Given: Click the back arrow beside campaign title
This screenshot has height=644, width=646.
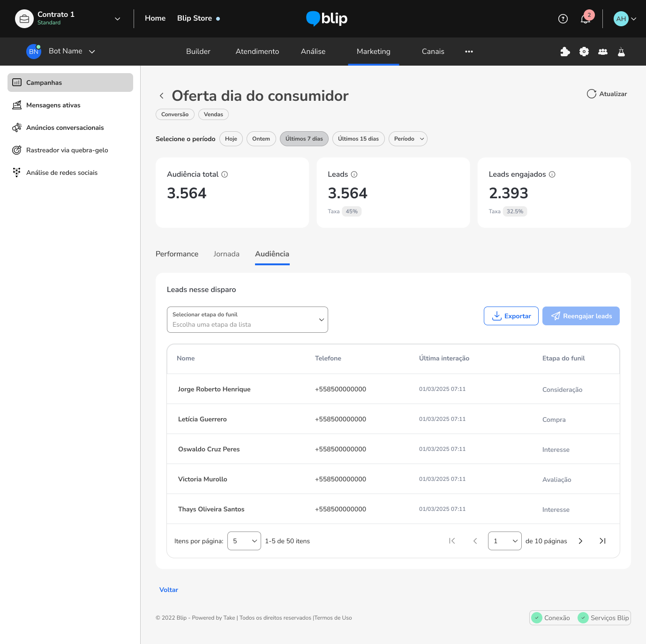Looking at the screenshot, I should (x=162, y=96).
